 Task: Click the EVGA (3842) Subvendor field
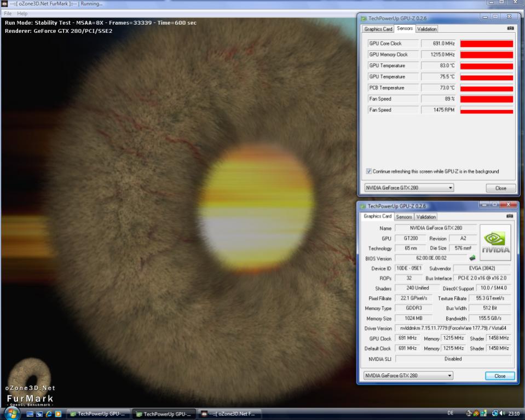[482, 268]
